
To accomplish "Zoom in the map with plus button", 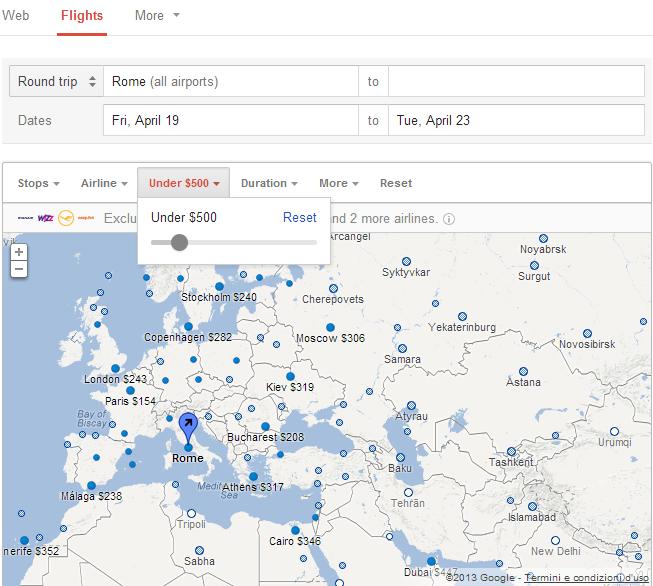I will [x=19, y=252].
